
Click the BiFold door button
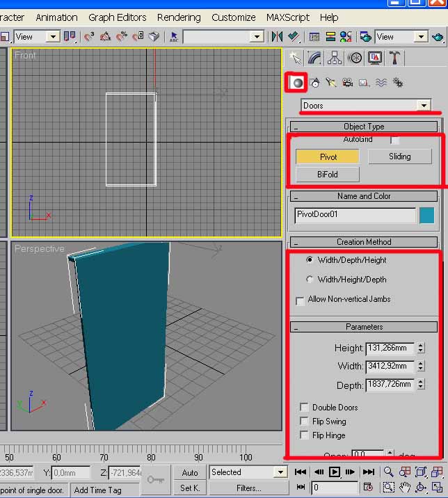328,175
